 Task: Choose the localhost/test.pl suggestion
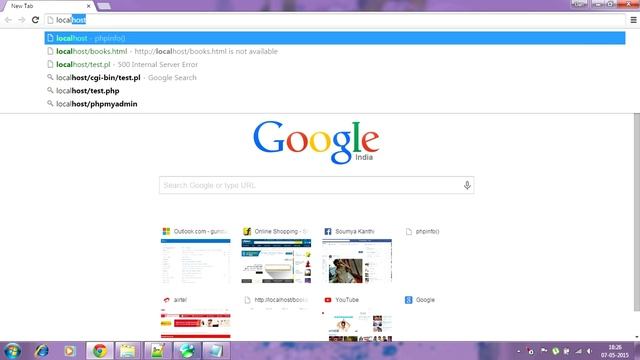pyautogui.click(x=335, y=64)
